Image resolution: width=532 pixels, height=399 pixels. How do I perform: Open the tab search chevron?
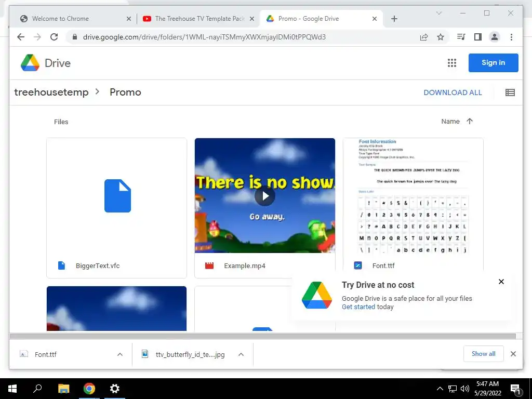438,13
